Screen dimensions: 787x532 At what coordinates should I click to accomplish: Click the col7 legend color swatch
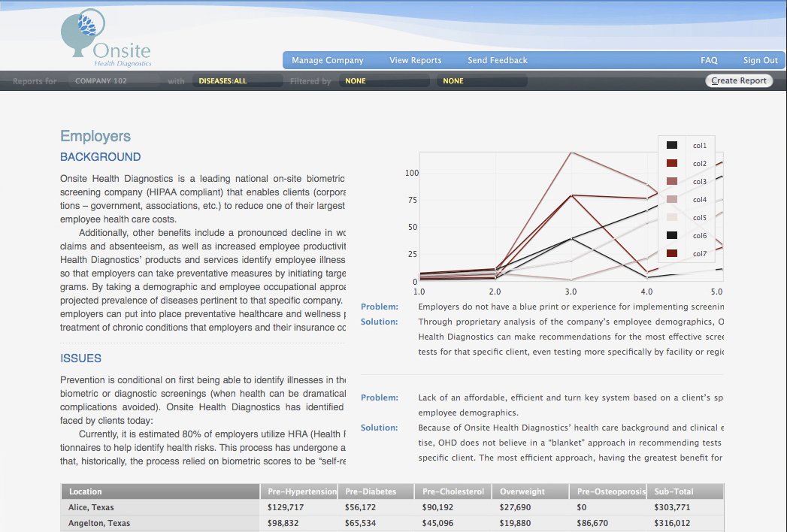(x=672, y=253)
